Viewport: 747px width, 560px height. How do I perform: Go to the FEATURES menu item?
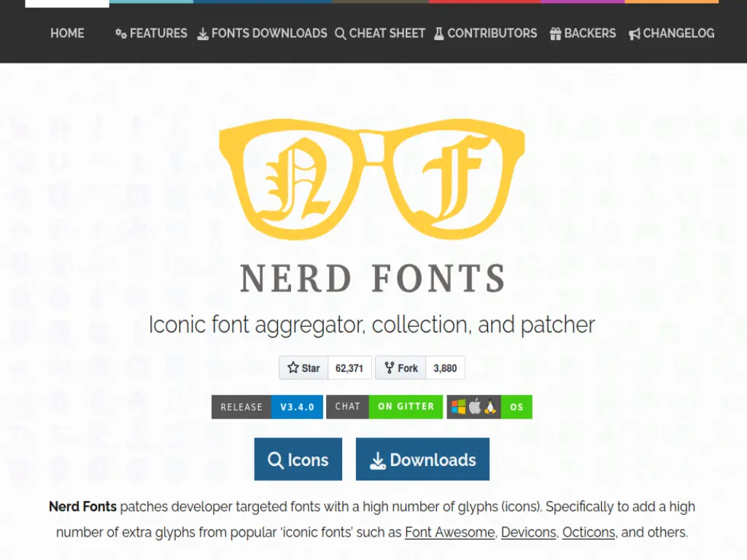[x=151, y=34]
